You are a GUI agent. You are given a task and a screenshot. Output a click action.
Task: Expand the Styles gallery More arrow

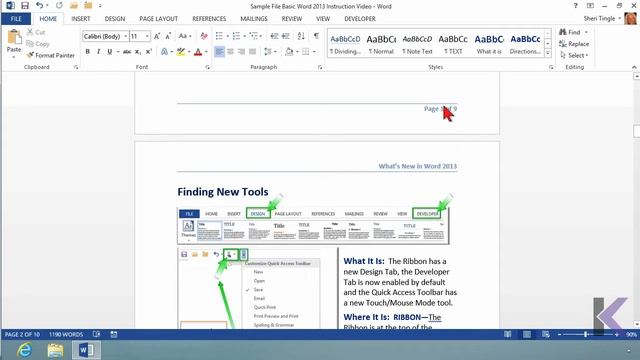[x=548, y=53]
